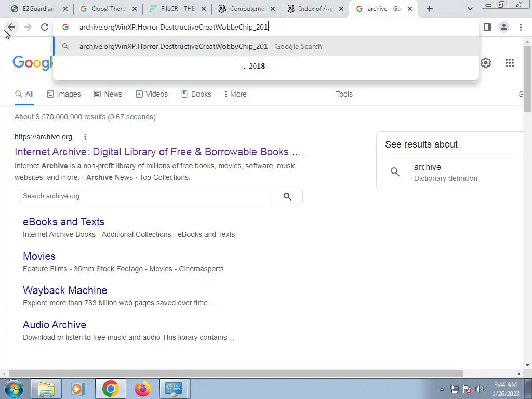Screen dimensions: 532x399
Task: Switch to Images results
Action: tap(64, 95)
